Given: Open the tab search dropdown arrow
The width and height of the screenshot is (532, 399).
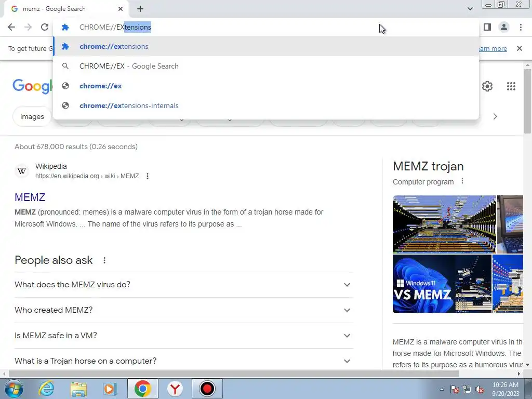Looking at the screenshot, I should (470, 9).
